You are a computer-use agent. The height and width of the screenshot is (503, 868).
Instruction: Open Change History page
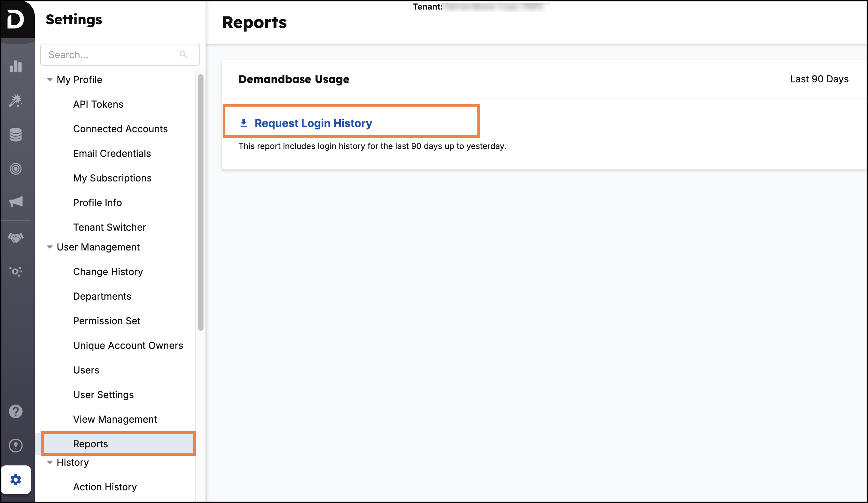108,272
